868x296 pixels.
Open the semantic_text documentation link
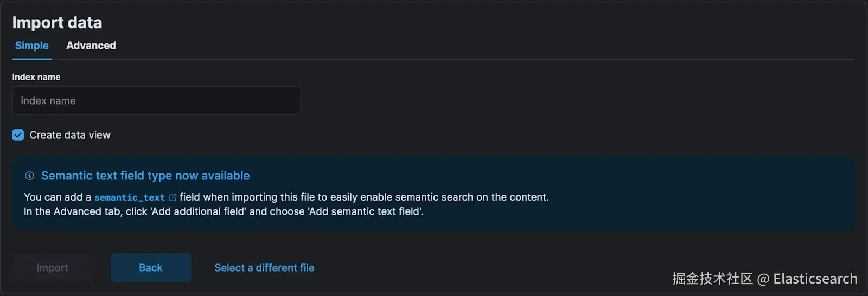(130, 197)
